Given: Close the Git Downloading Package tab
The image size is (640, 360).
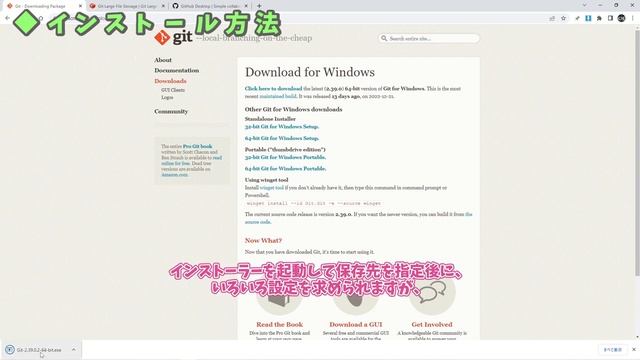Looking at the screenshot, I should point(80,6).
